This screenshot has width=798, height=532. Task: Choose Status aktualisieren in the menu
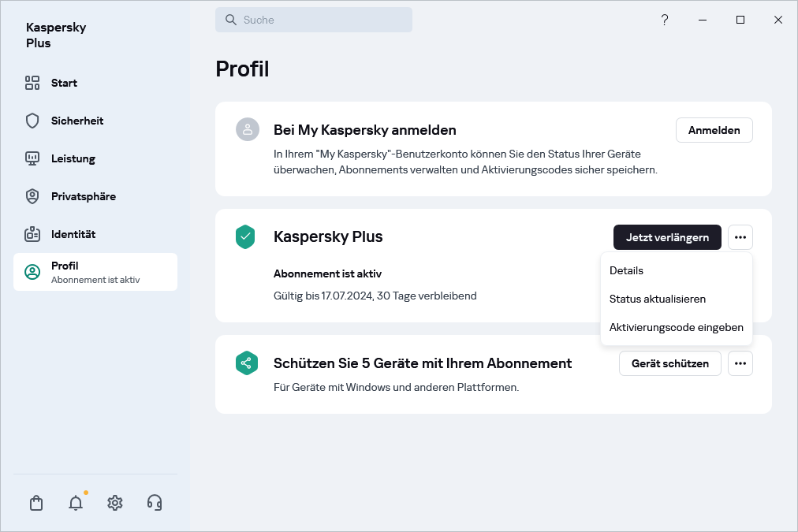pyautogui.click(x=658, y=299)
